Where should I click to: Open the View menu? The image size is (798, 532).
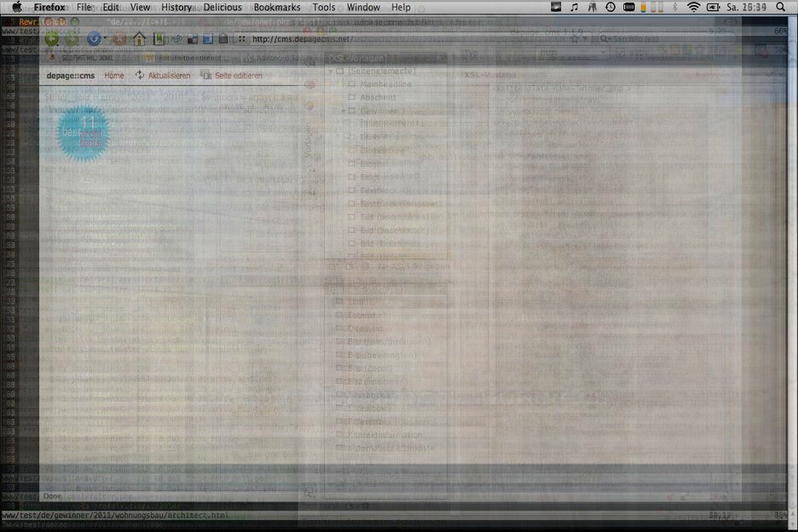tap(140, 7)
